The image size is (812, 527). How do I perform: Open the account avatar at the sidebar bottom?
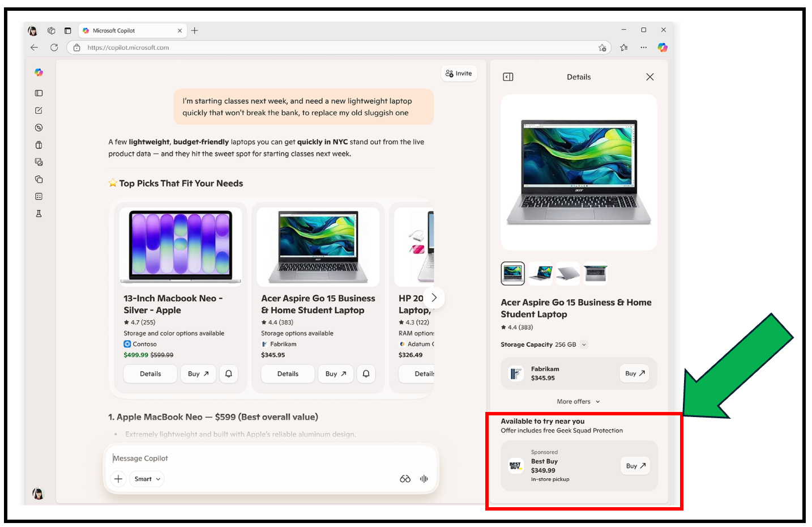point(38,494)
